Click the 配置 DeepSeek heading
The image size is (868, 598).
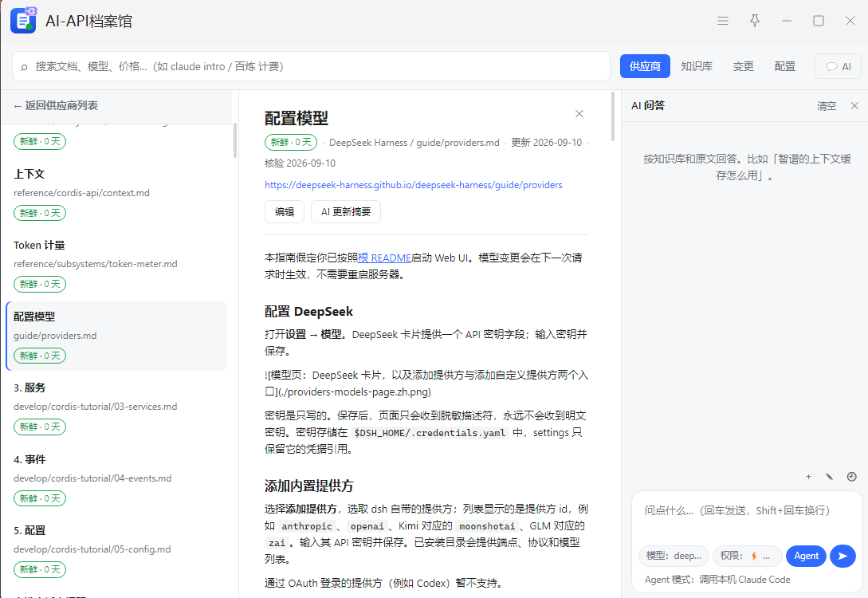click(x=308, y=312)
